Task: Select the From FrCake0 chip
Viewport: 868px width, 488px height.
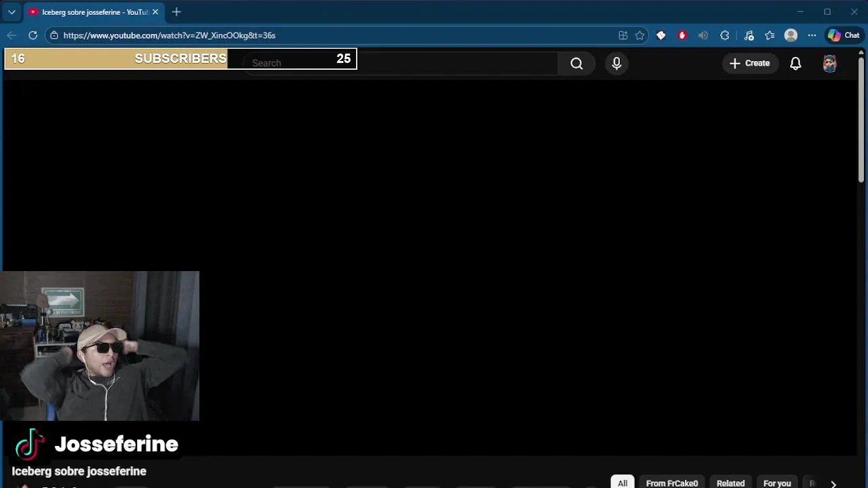Action: tap(672, 483)
